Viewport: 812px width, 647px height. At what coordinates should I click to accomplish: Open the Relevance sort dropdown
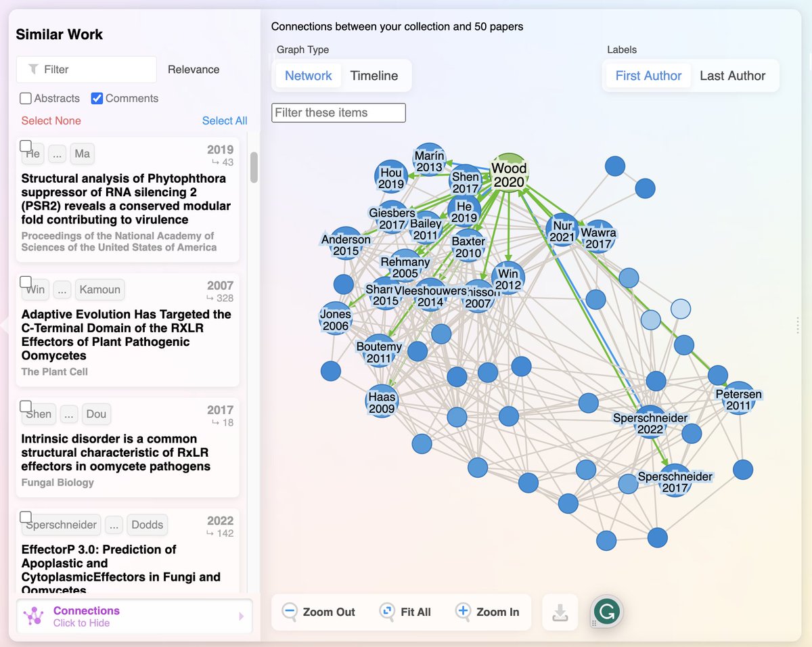click(194, 70)
